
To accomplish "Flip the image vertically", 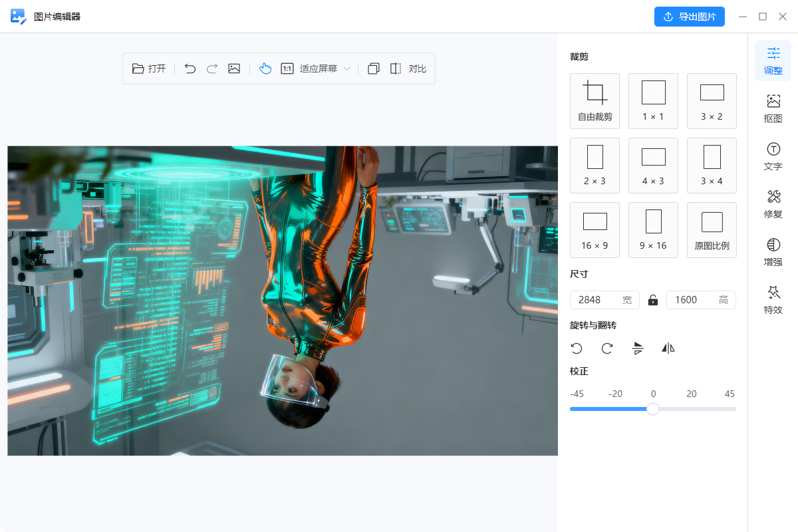I will click(638, 348).
